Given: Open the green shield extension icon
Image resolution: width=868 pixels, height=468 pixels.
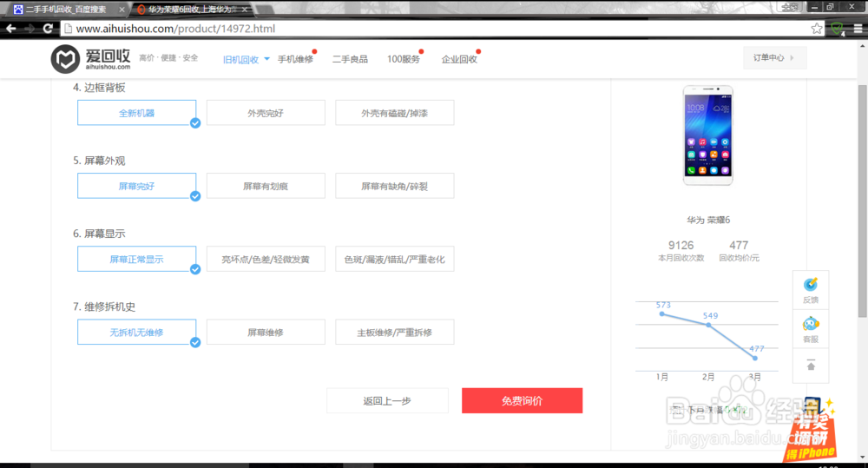Looking at the screenshot, I should coord(838,29).
